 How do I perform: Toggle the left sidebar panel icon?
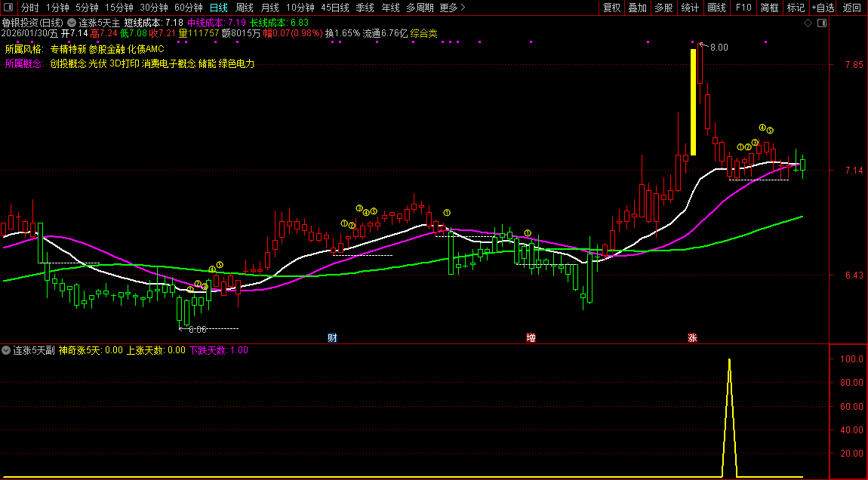click(8, 8)
